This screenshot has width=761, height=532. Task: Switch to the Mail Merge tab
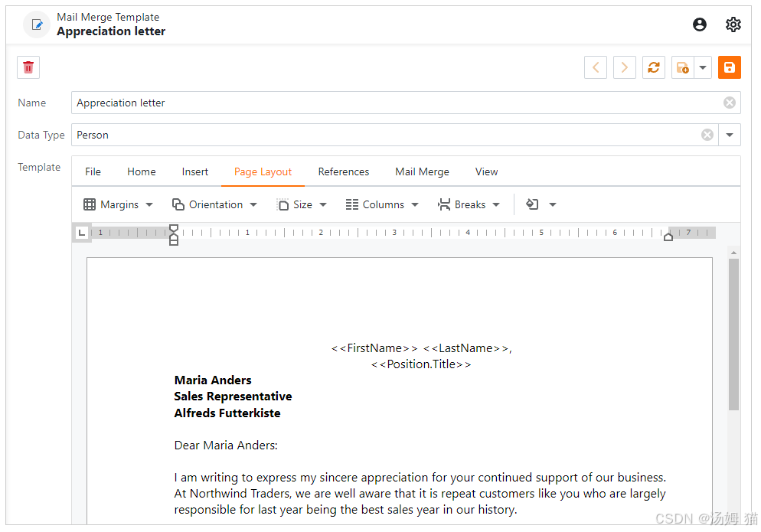point(423,171)
